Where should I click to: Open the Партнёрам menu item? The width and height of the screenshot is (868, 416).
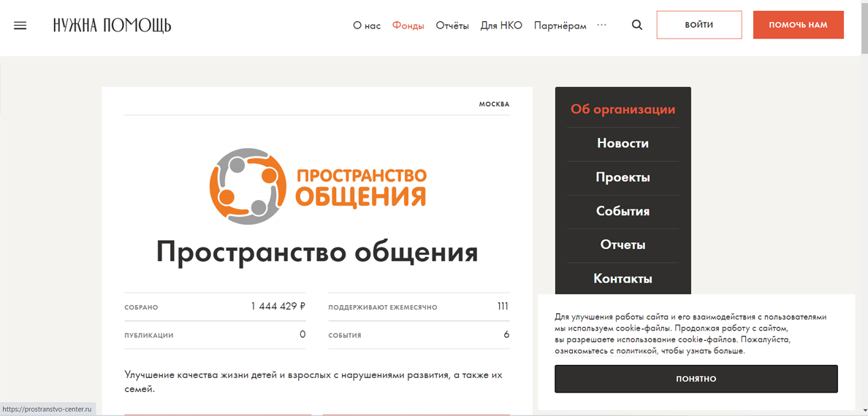pos(560,26)
